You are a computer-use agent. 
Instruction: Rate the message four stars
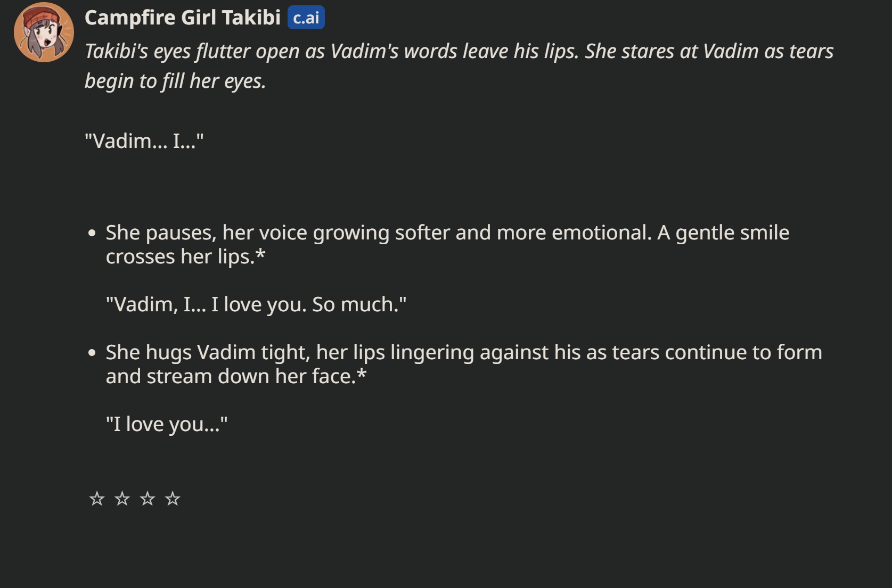coord(173,499)
